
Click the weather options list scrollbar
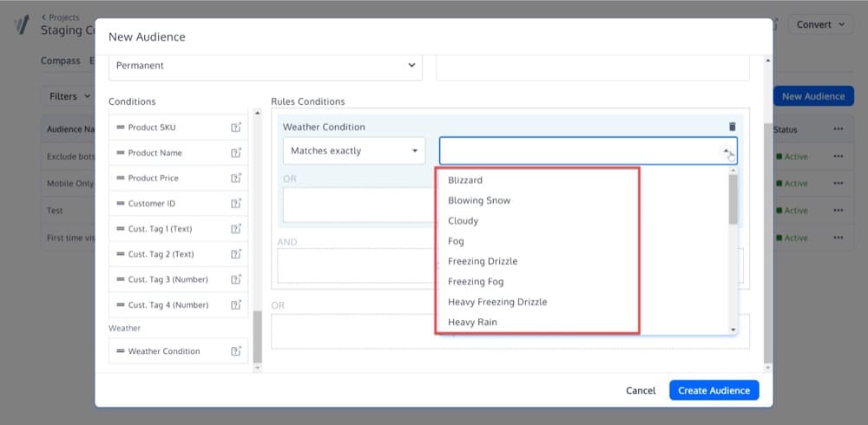pos(733,199)
